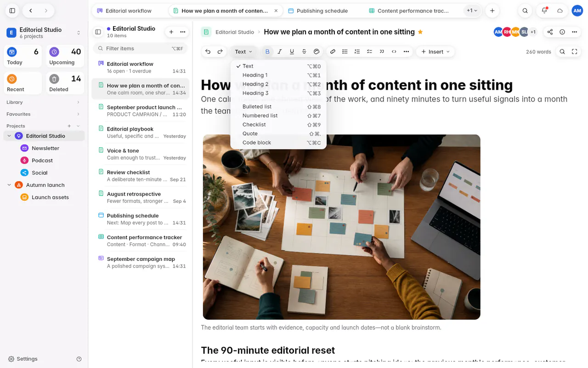Click the bulleted list toolbar icon
The image size is (588, 368).
pyautogui.click(x=345, y=52)
